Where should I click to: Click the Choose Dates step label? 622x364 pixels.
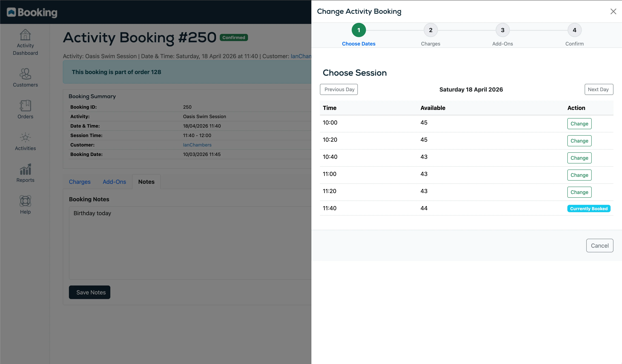[359, 44]
